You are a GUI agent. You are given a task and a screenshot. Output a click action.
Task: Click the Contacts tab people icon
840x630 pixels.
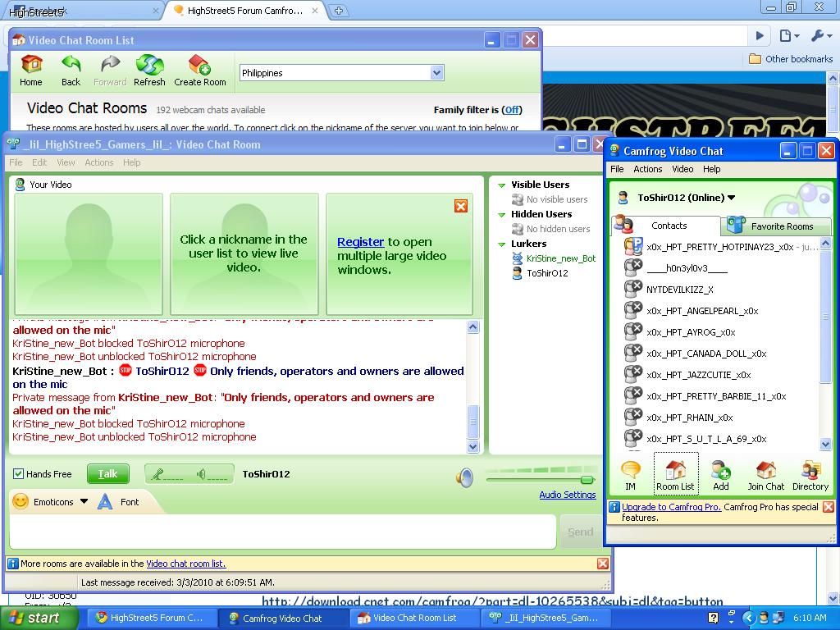[x=623, y=224]
